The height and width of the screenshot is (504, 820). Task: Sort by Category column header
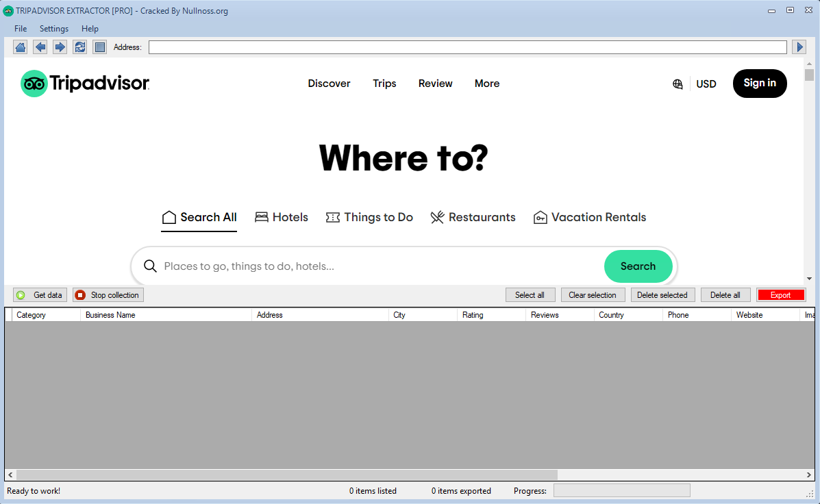tap(46, 315)
